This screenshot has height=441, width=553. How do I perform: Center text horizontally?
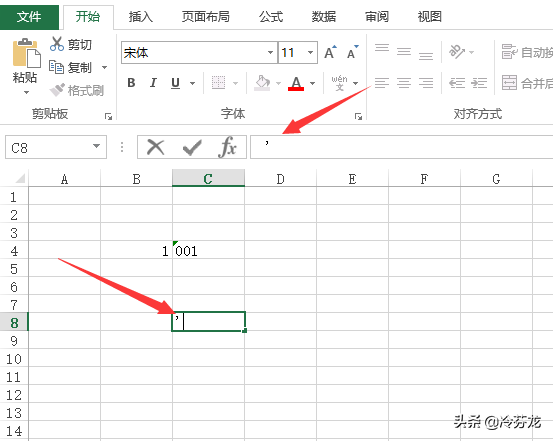404,83
